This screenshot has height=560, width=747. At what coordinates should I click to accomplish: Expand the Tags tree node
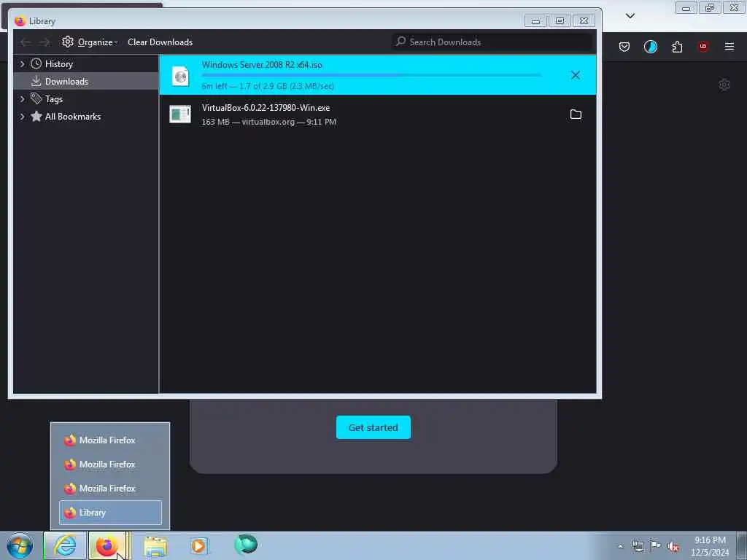[22, 99]
